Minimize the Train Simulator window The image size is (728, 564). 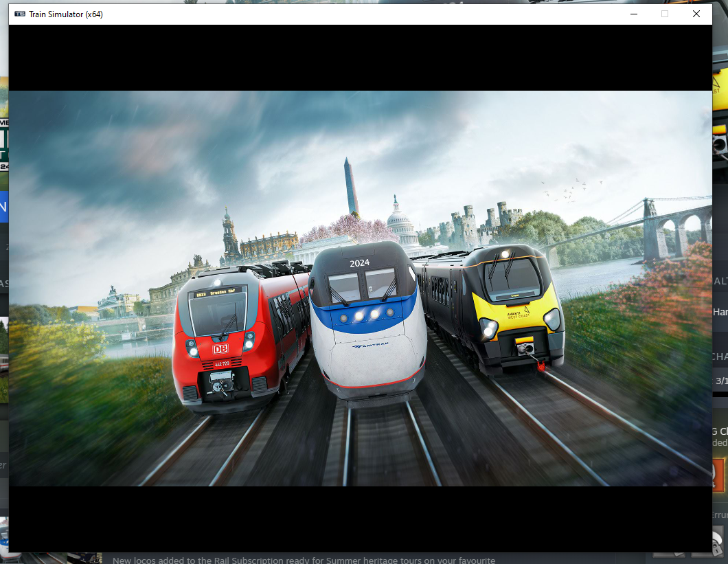point(634,14)
